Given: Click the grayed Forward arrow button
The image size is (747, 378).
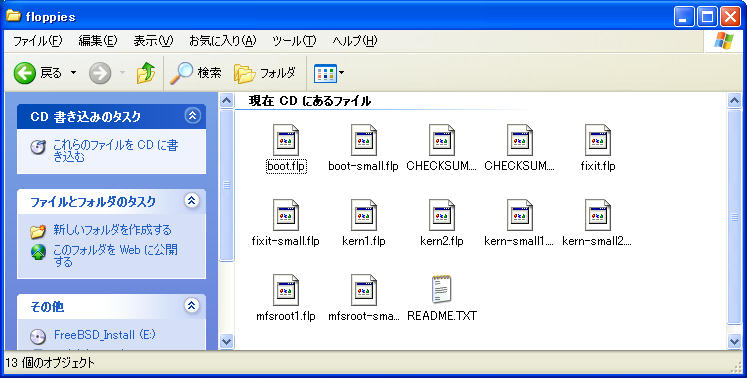Looking at the screenshot, I should [x=100, y=73].
